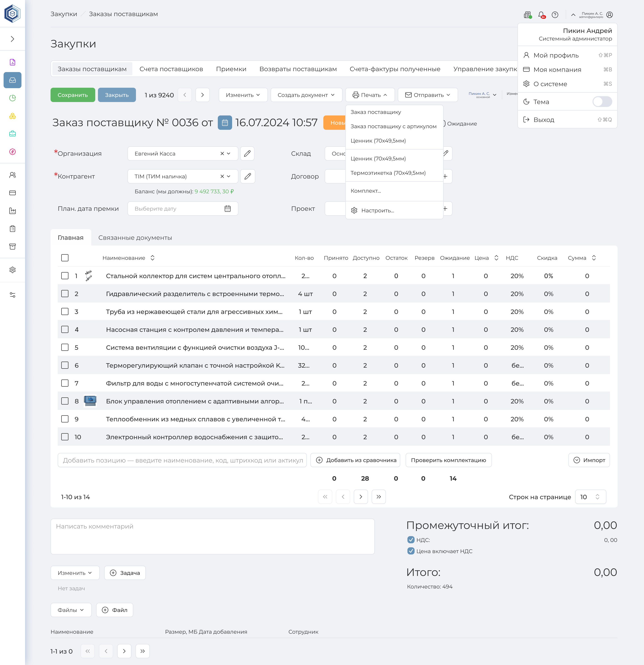The width and height of the screenshot is (644, 665).
Task: Open the rows-per-page selector showing 10
Action: [590, 497]
